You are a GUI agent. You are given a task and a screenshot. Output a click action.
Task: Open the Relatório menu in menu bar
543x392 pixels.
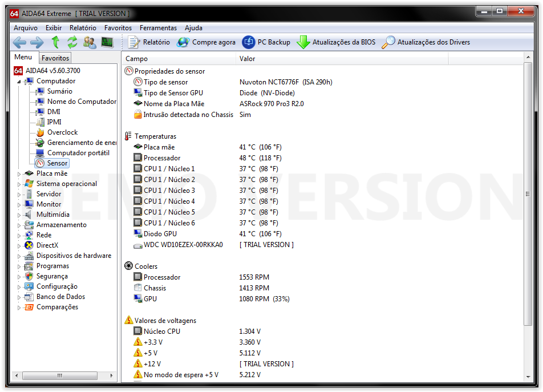pyautogui.click(x=83, y=28)
